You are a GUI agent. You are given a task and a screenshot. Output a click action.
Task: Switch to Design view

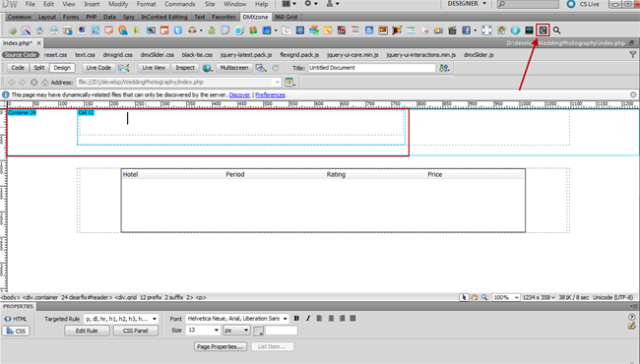[62, 68]
